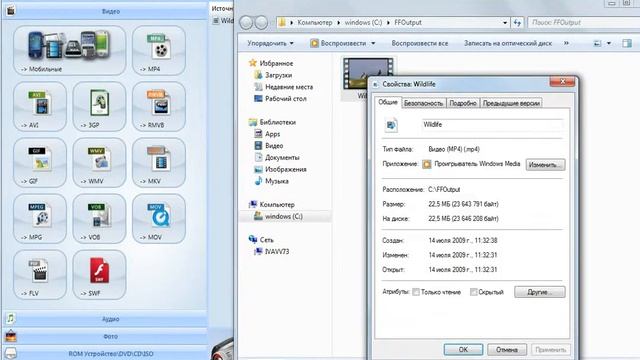The width and height of the screenshot is (640, 360).
Task: Expand Компьютер breadcrumb arrow in address bar
Action: 339,22
